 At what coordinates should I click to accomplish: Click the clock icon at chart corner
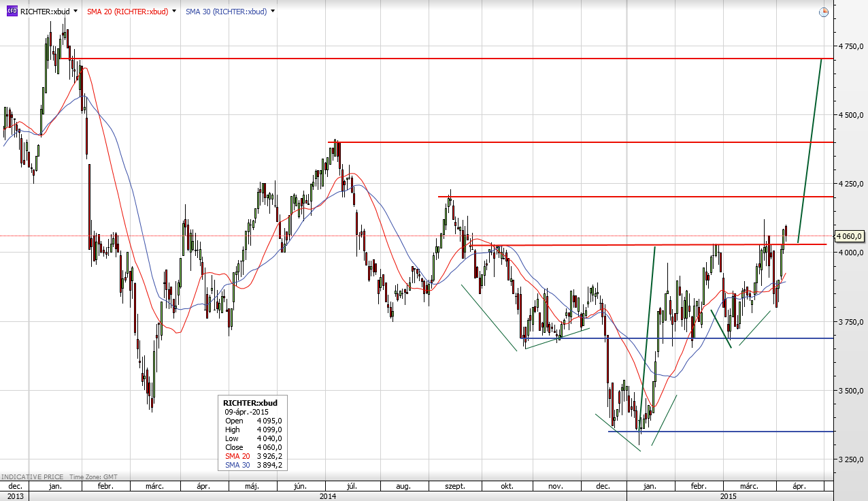pos(823,12)
